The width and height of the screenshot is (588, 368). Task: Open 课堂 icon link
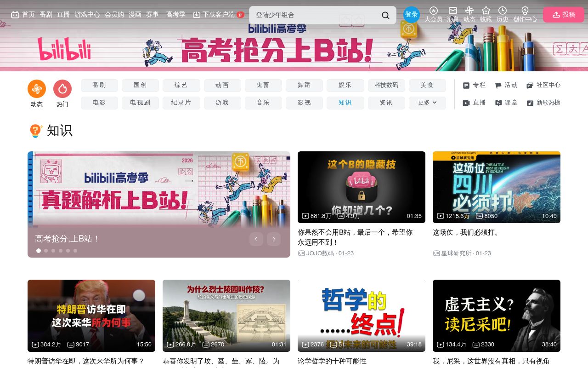(498, 103)
